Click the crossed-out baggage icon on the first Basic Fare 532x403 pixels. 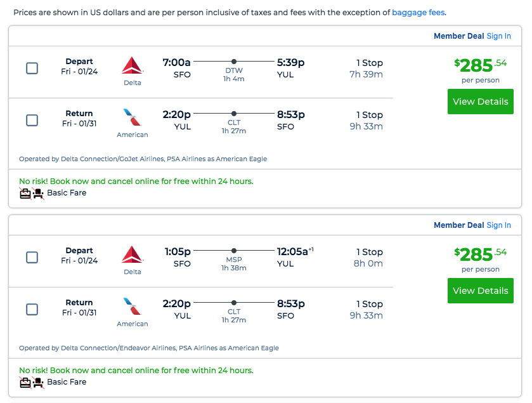pos(25,192)
